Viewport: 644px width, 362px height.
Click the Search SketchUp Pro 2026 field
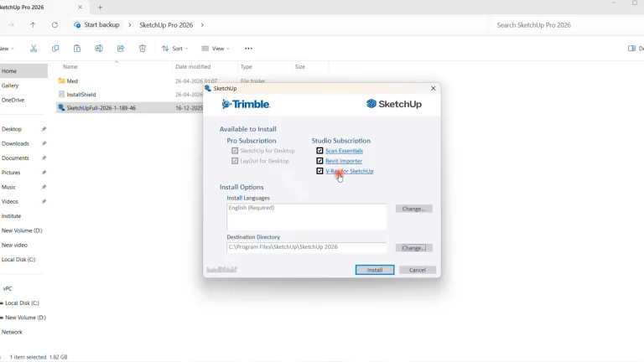[567, 25]
